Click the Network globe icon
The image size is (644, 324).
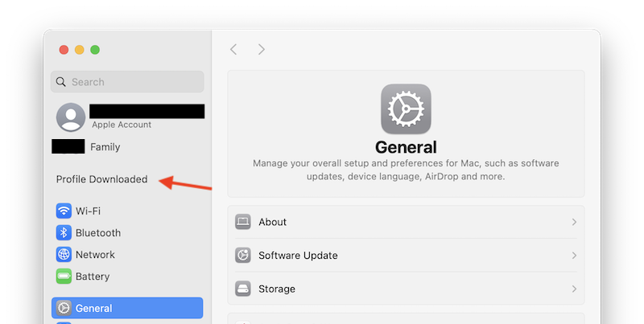[64, 255]
